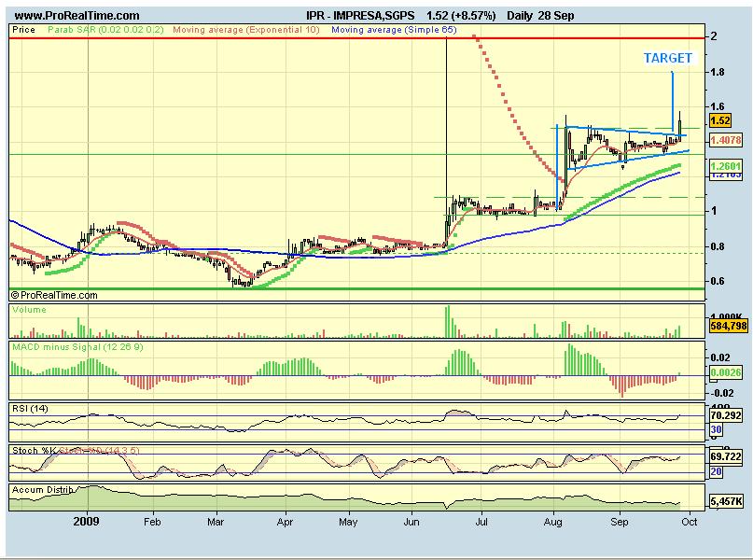Select the 0.8 price axis label
The width and height of the screenshot is (753, 560).
coord(718,246)
